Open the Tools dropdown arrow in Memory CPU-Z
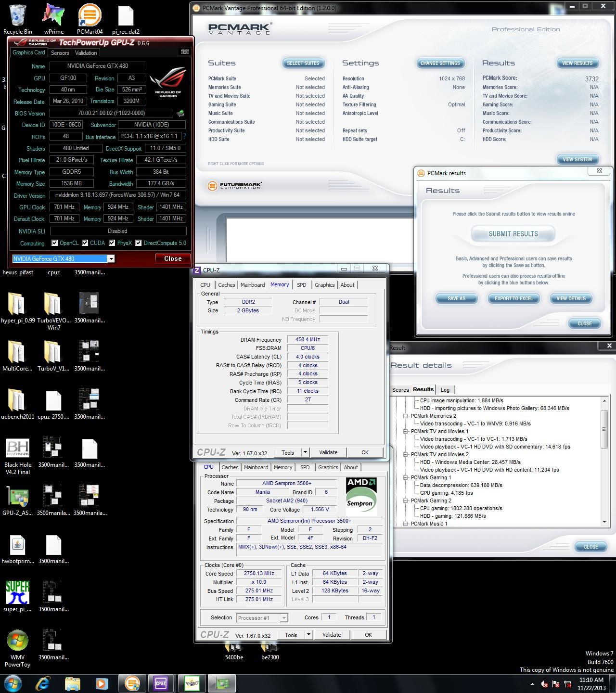This screenshot has width=616, height=693. pyautogui.click(x=305, y=452)
